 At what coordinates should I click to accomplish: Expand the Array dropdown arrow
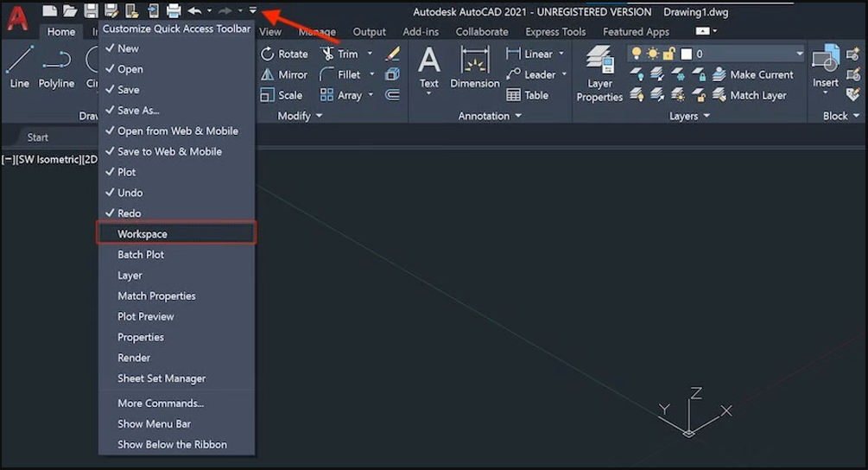tap(371, 95)
